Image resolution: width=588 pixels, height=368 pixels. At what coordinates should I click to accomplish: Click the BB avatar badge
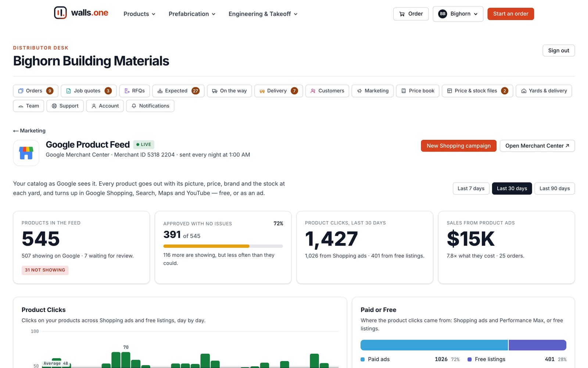point(442,14)
